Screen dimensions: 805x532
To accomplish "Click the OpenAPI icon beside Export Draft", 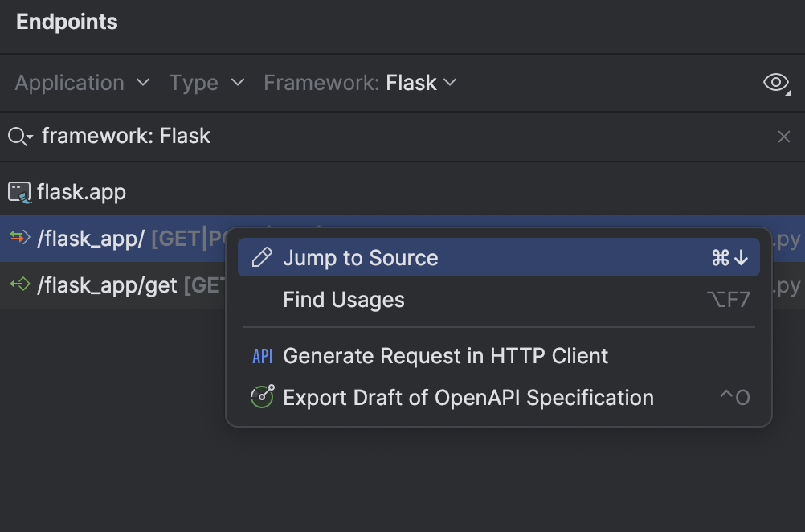I will (262, 397).
